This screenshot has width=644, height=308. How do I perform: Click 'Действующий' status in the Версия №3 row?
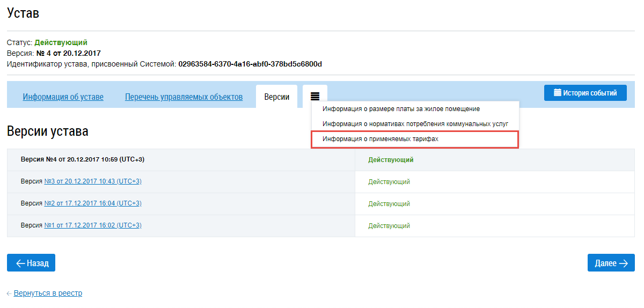pyautogui.click(x=389, y=182)
